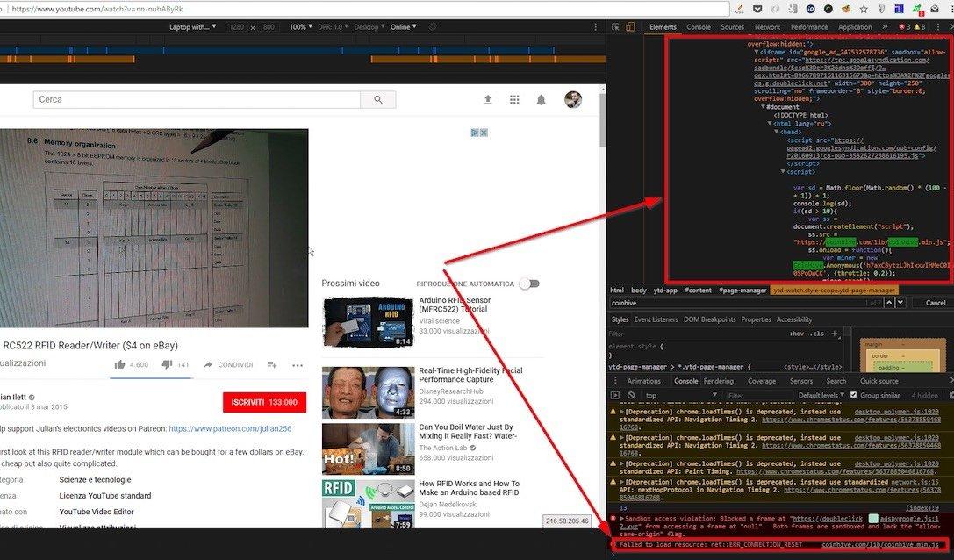Click the mail extension icon
The height and width of the screenshot is (560, 954).
tap(936, 9)
